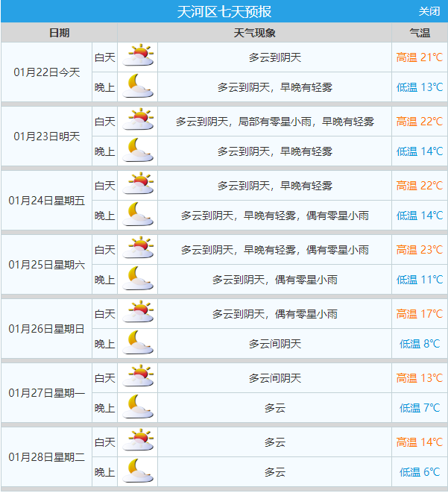Click the daytime weather icon for 01月25日
The width and height of the screenshot is (448, 493).
coord(138,249)
